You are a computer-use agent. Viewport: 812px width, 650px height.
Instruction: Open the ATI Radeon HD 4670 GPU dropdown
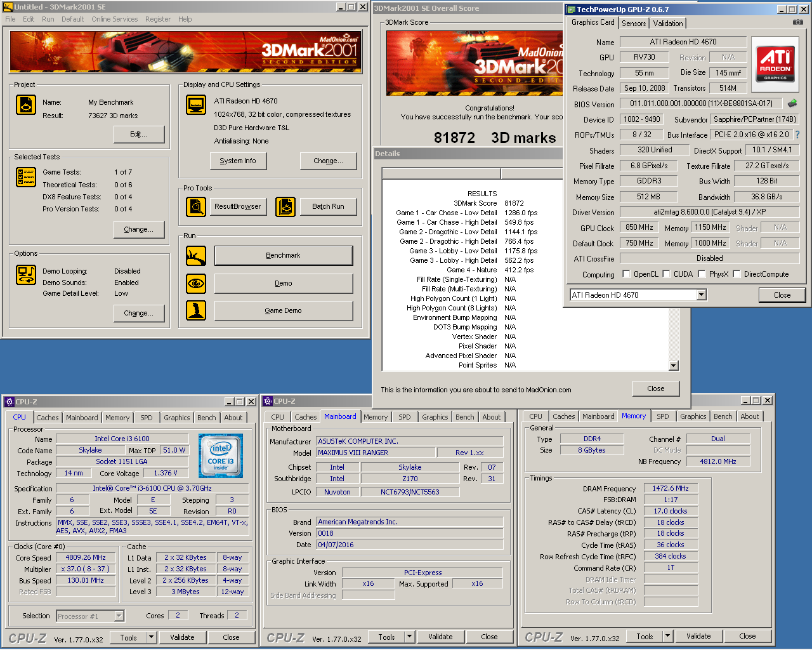[701, 295]
